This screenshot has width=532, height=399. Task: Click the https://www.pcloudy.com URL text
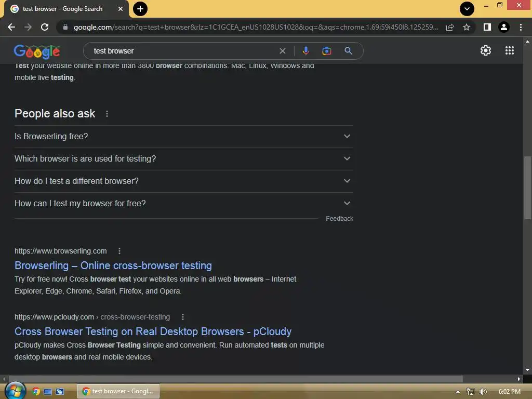pos(54,317)
